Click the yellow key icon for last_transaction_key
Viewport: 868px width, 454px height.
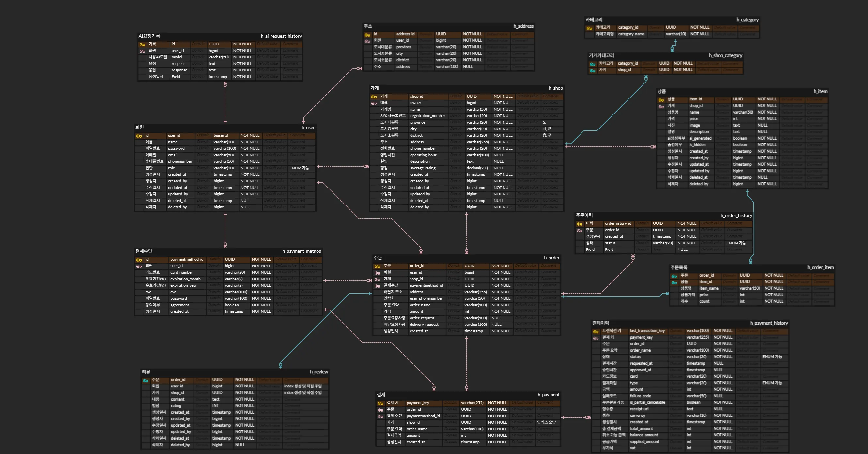(596, 332)
